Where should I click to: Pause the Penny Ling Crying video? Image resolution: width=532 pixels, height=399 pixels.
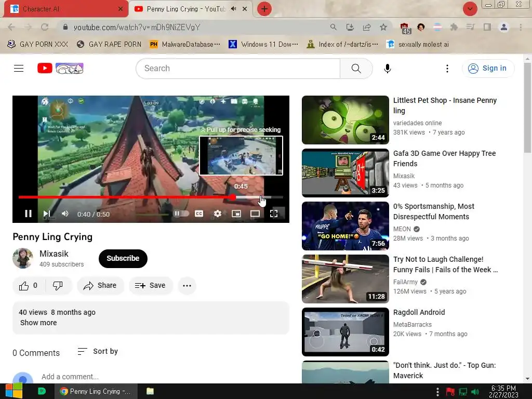pos(28,214)
